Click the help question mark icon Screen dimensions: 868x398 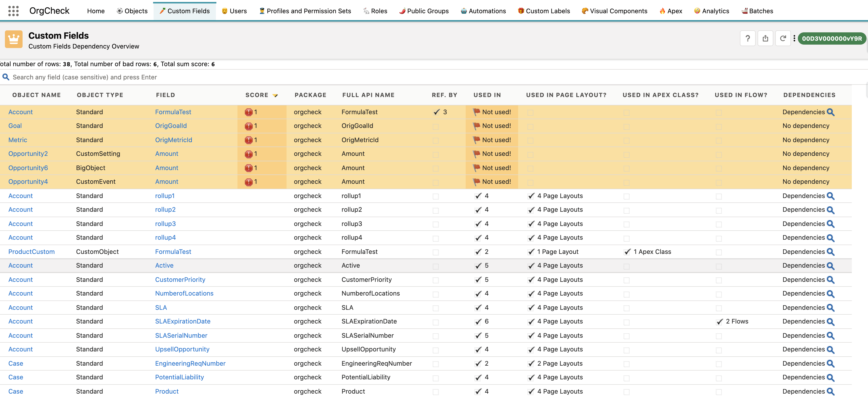click(748, 38)
